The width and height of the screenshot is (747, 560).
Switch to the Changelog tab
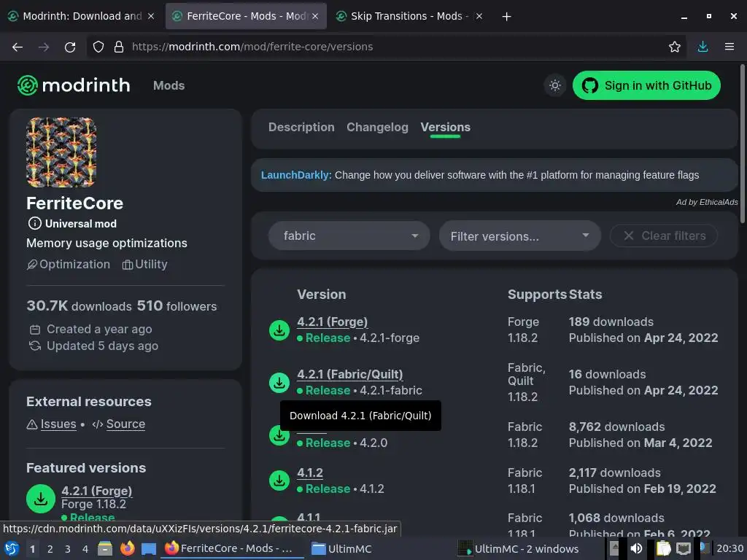point(377,127)
